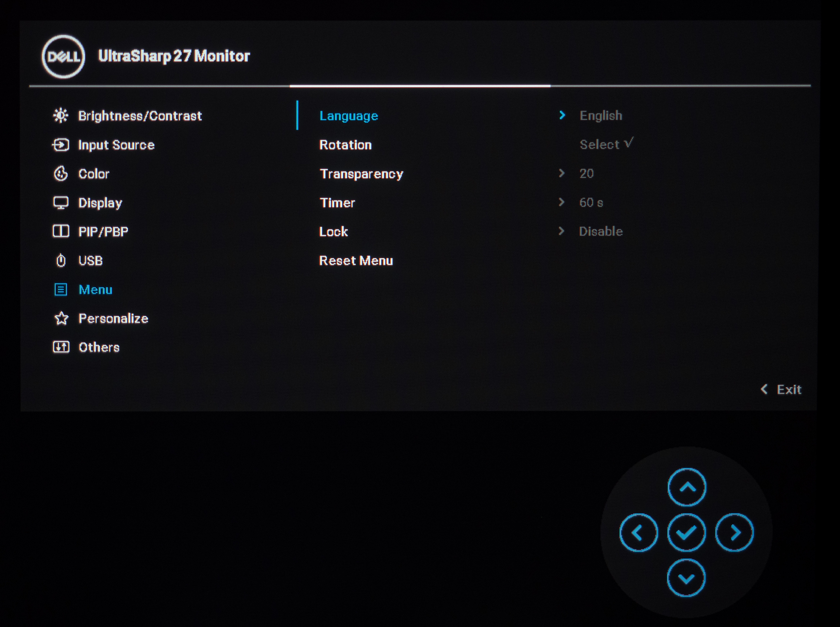
Task: Expand the Transparency value chevron
Action: tap(561, 173)
